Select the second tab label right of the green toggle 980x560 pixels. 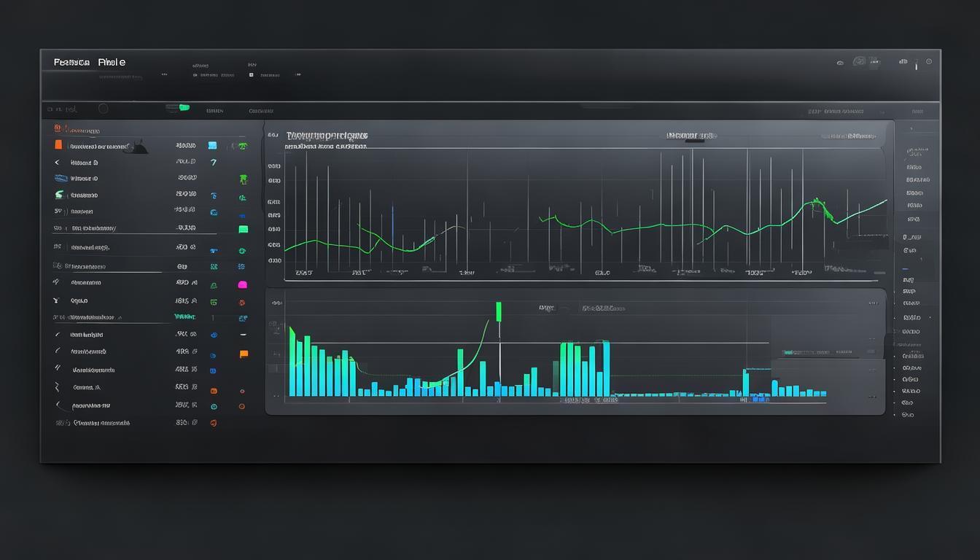click(x=260, y=111)
